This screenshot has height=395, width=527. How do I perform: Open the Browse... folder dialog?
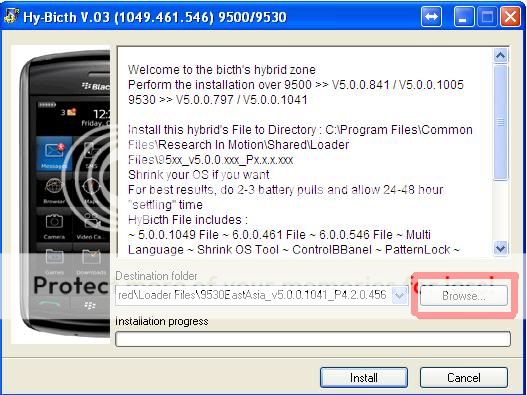click(463, 295)
